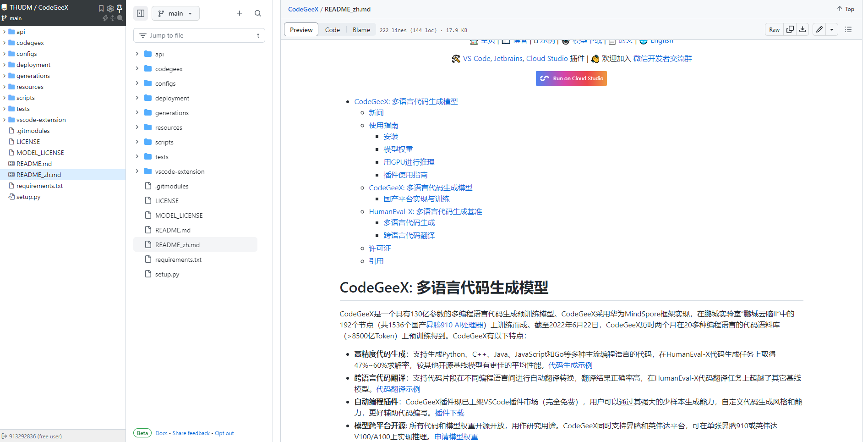Open .gitmodules file icon in GitHub tree
Screen dimensions: 868x442
148,186
